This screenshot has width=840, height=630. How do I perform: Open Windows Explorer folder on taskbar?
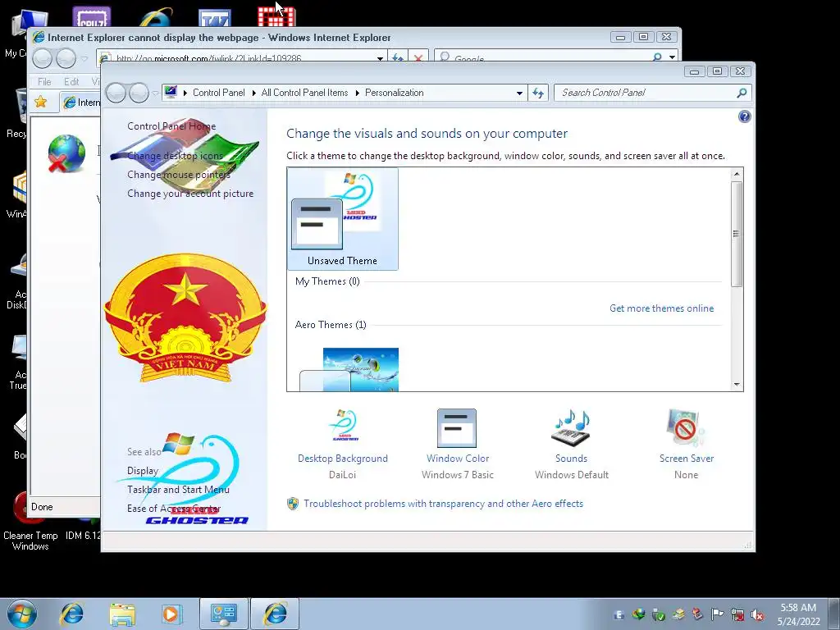(122, 614)
